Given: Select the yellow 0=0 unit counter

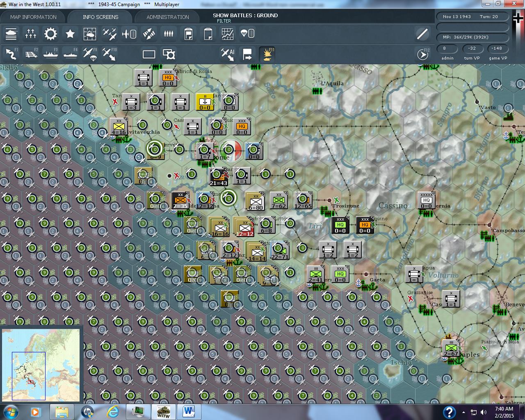Looking at the screenshot, I should (x=205, y=102).
